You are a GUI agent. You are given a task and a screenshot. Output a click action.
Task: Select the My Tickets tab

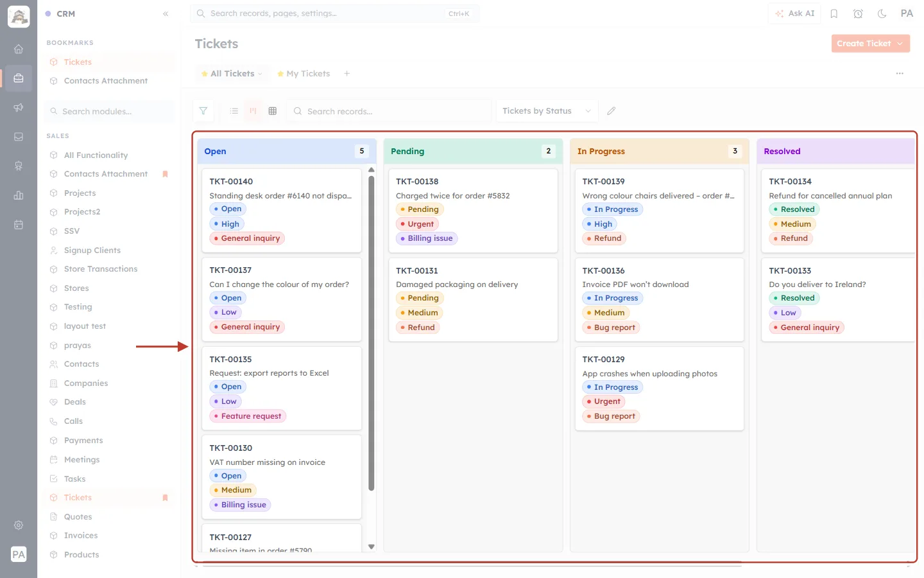point(304,74)
